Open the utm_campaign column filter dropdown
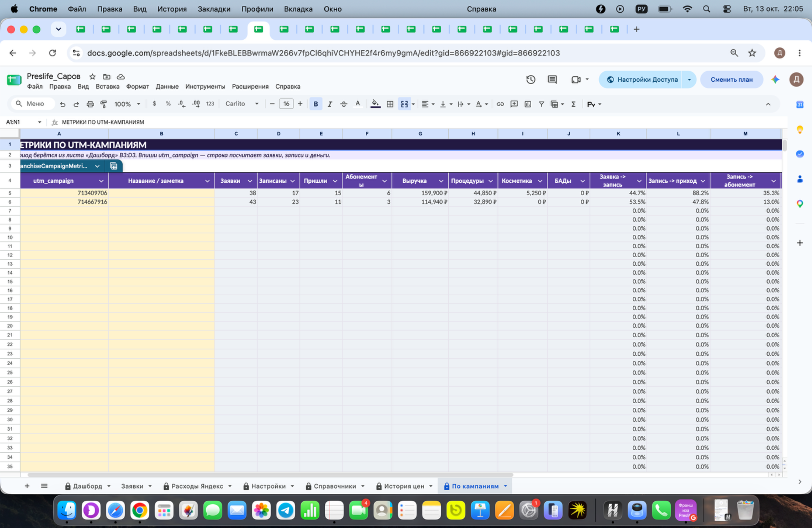 pyautogui.click(x=101, y=181)
